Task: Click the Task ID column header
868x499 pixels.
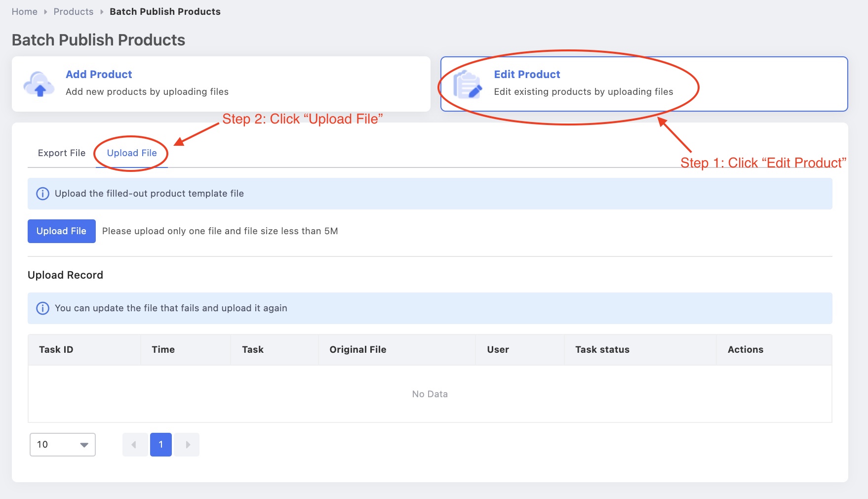Action: (x=56, y=350)
